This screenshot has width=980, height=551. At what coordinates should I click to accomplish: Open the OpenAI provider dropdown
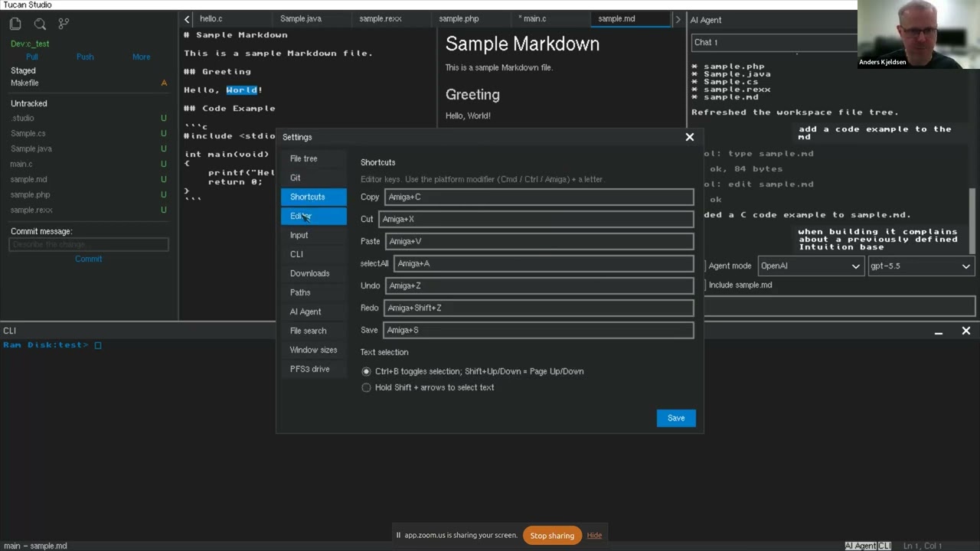coord(810,266)
